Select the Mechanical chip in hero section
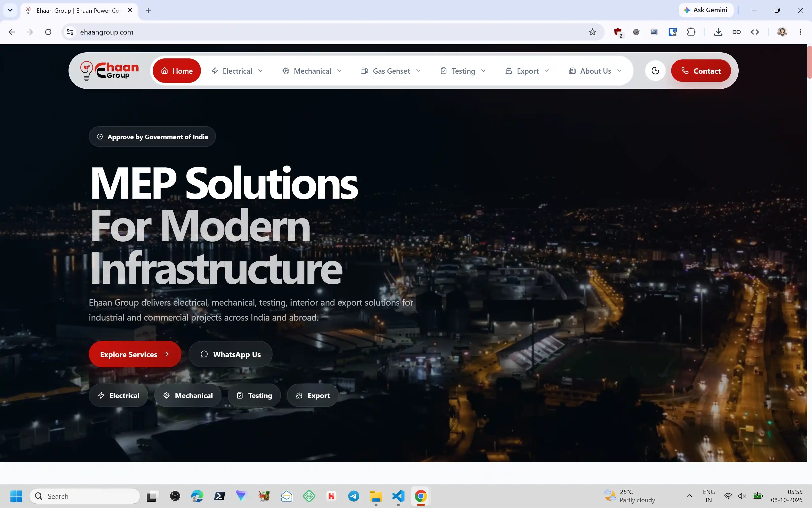The height and width of the screenshot is (508, 812). pos(188,395)
